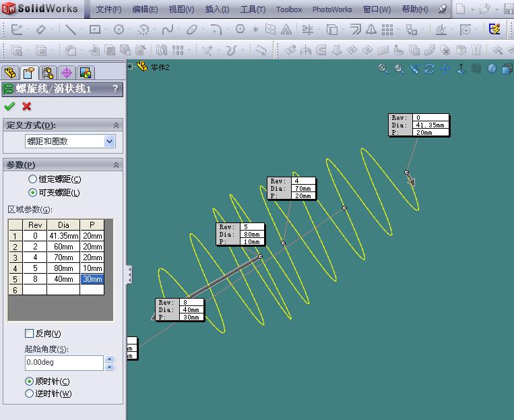514x420 pixels.
Task: Open dropdown arrow beside Trim Entities
Action: click(319, 30)
